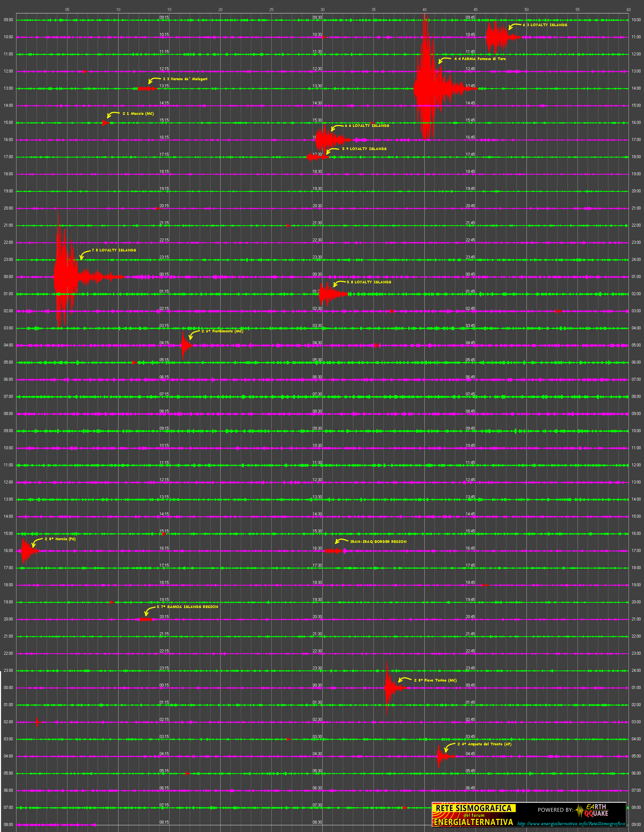
Task: Click the '20' minute tick on top axis
Action: pos(220,9)
